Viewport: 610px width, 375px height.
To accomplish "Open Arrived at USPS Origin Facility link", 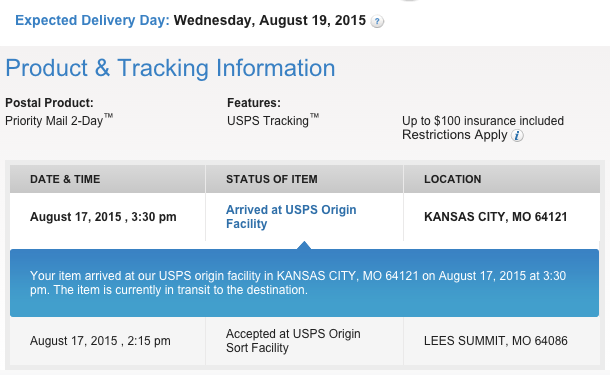I will [x=291, y=217].
